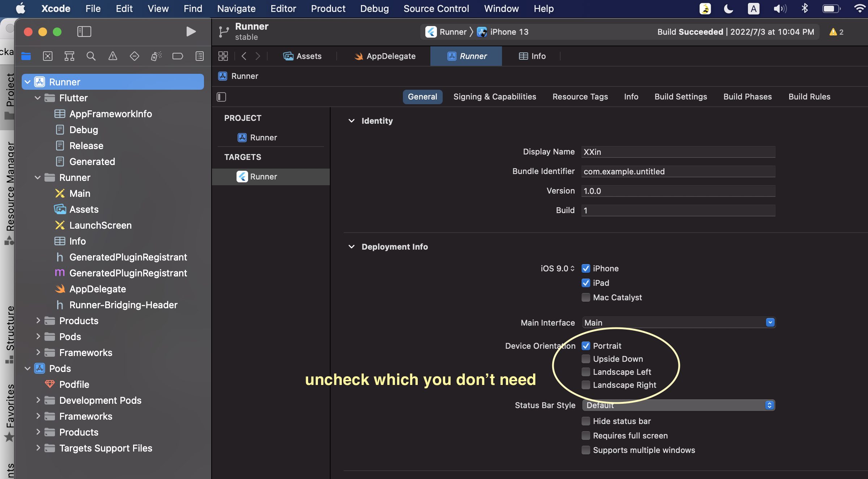Open the Status Bar Style dropdown
Viewport: 868px width, 479px height.
tap(678, 405)
